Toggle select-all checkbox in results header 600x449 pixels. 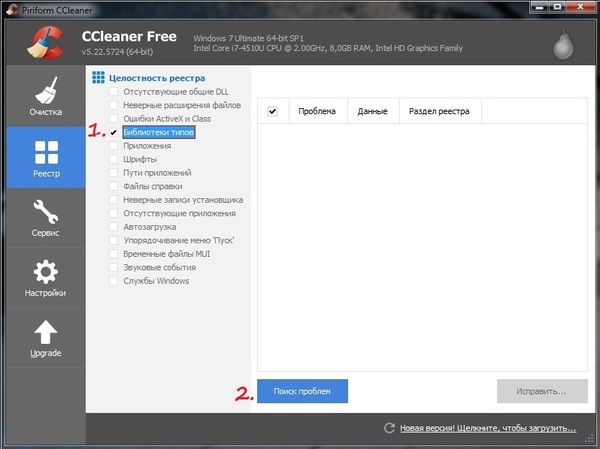[273, 111]
